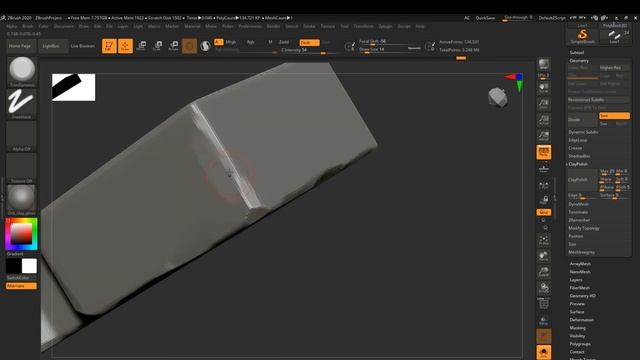This screenshot has width=640, height=360.
Task: Click the BPR render icon
Action: pyautogui.click(x=544, y=64)
